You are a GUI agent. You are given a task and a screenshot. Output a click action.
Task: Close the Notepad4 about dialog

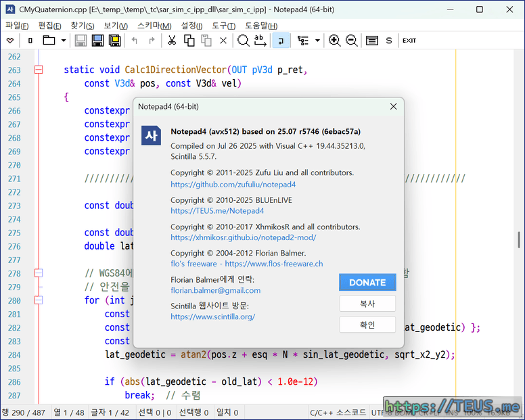(x=393, y=106)
